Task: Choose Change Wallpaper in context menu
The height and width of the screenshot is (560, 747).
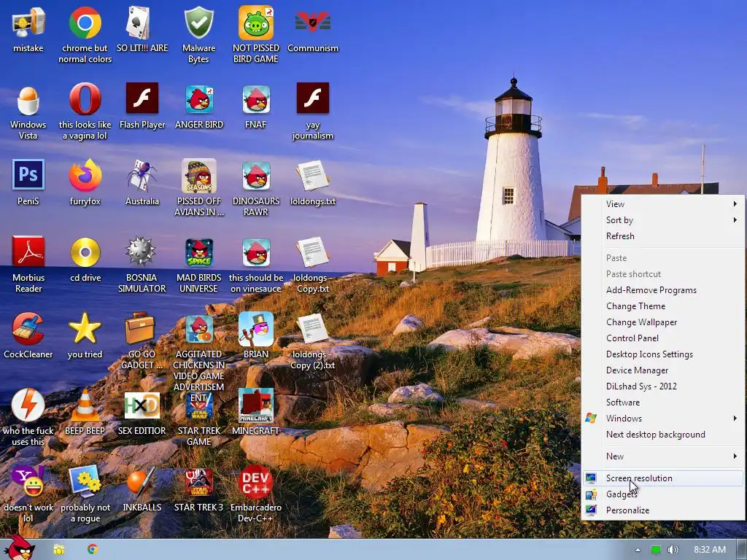Action: 662,322
